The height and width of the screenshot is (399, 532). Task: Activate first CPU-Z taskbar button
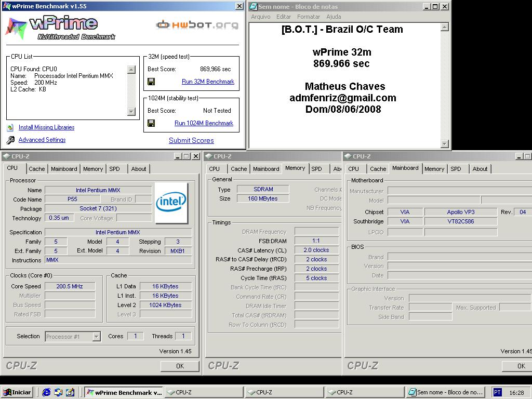pyautogui.click(x=204, y=392)
